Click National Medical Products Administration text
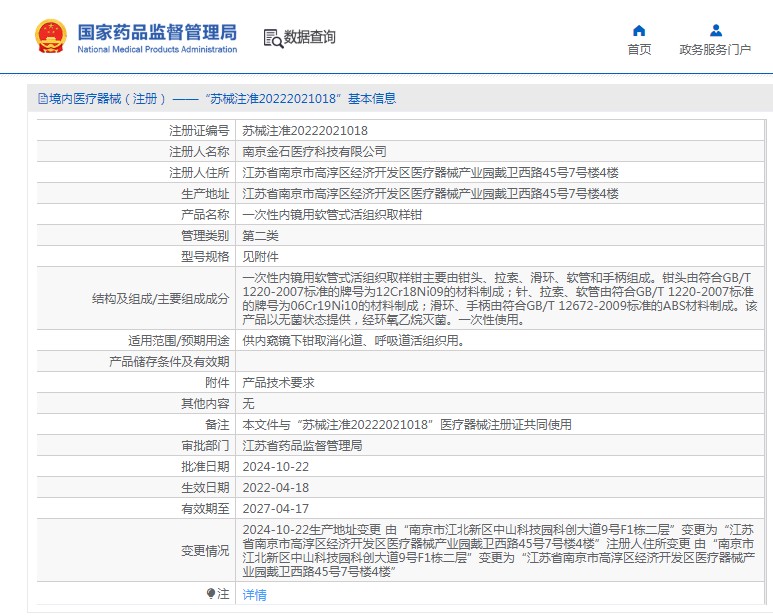 157,49
